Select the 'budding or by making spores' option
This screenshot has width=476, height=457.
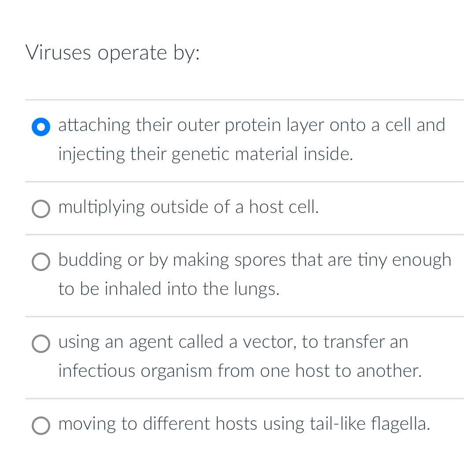point(41,262)
